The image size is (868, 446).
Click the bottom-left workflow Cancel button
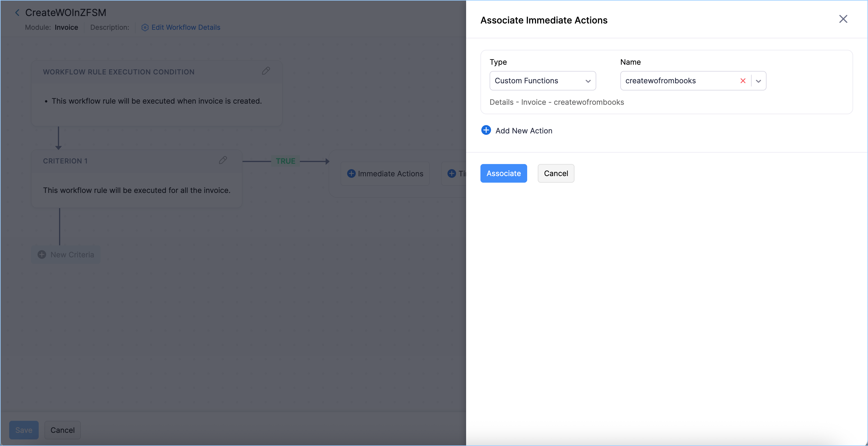(62, 430)
